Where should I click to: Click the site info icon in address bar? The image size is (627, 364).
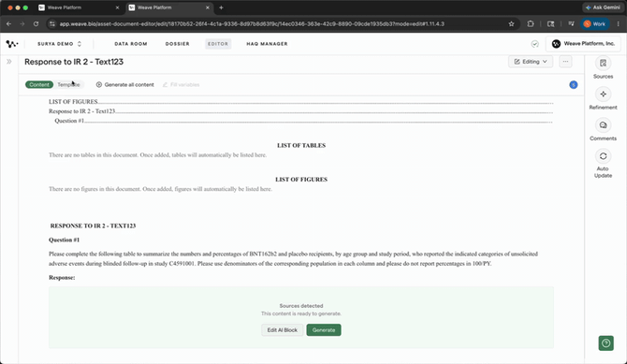(52, 24)
